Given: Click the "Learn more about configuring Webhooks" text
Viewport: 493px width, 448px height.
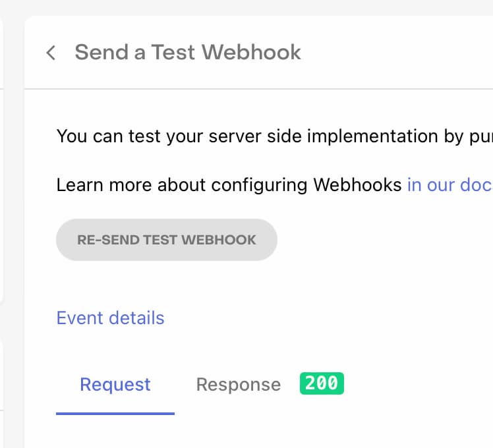Looking at the screenshot, I should click(x=229, y=184).
